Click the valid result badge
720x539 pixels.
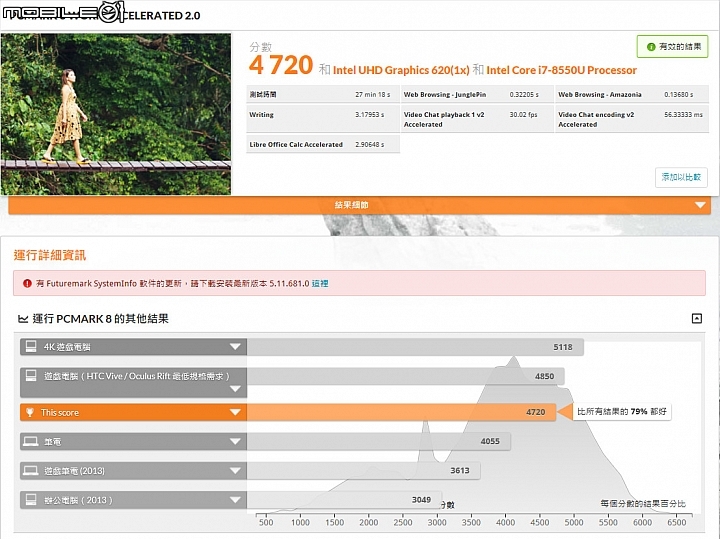click(673, 46)
